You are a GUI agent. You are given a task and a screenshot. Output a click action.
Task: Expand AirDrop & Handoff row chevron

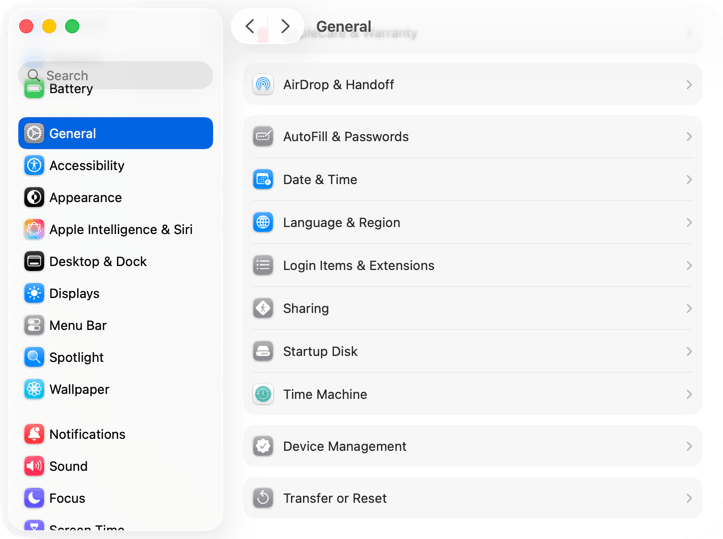click(x=689, y=84)
